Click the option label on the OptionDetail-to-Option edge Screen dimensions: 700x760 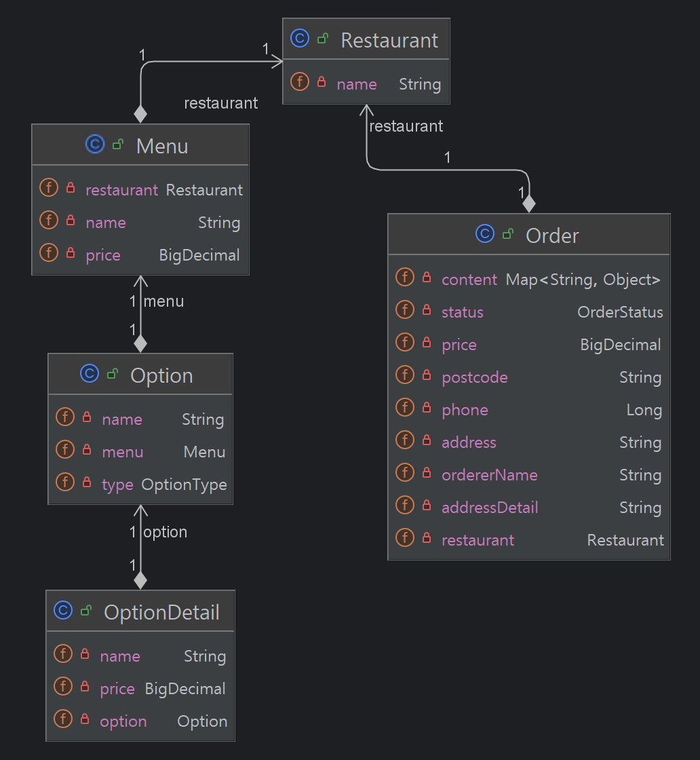(x=166, y=532)
